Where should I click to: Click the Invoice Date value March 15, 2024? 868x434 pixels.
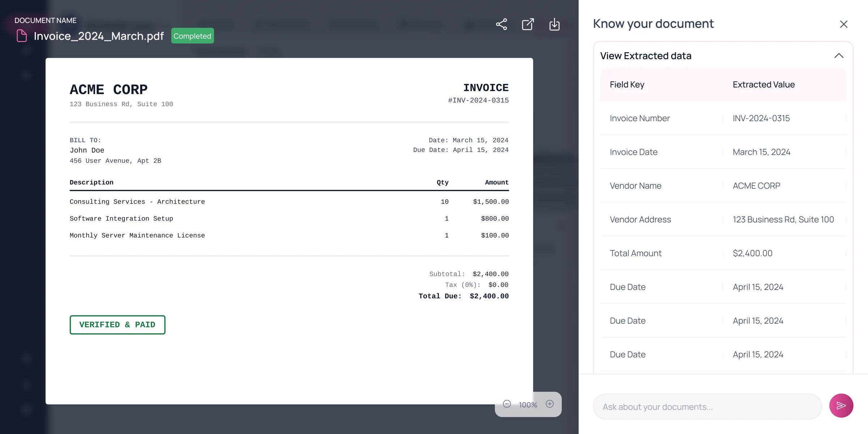(762, 152)
